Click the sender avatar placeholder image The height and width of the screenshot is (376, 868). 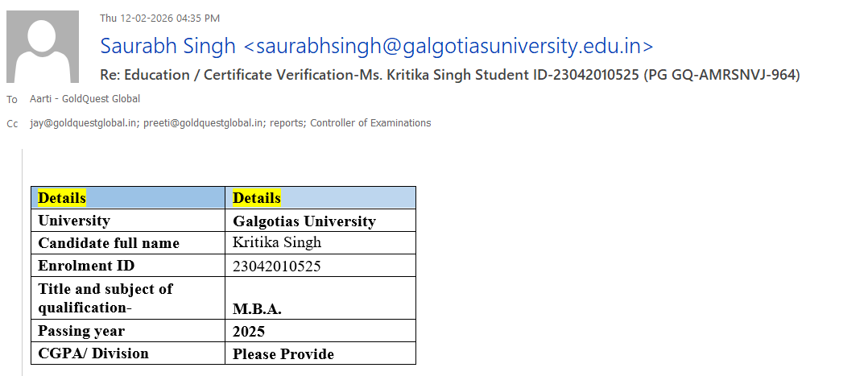(x=43, y=47)
